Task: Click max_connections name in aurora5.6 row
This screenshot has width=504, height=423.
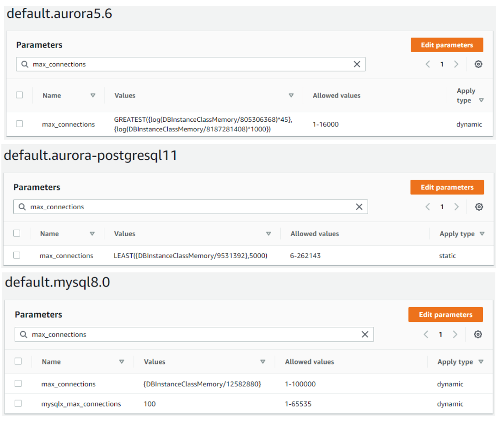Action: [x=69, y=125]
